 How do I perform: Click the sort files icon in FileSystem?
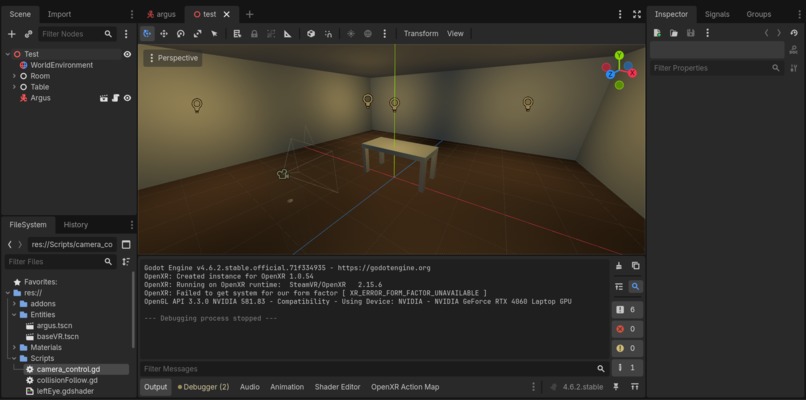pyautogui.click(x=126, y=262)
